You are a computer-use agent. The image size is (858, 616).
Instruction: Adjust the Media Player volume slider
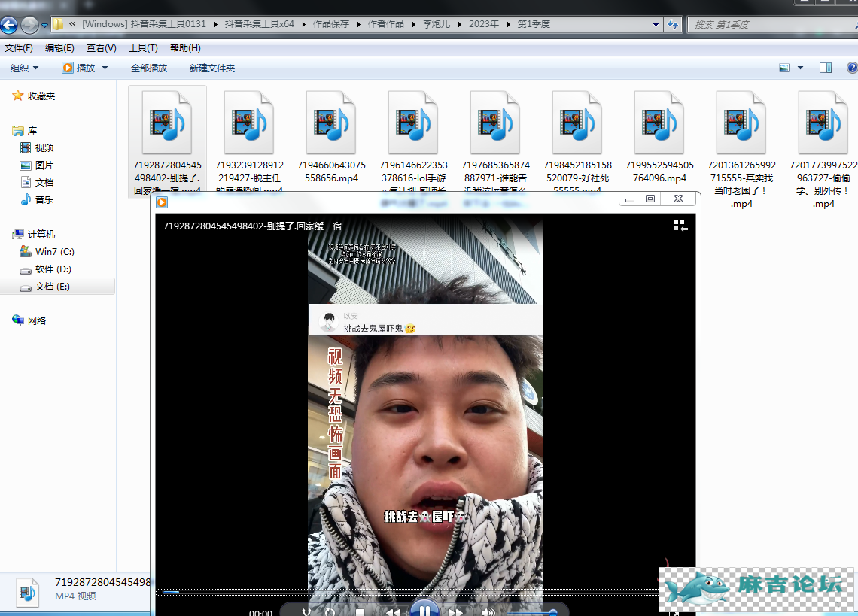pyautogui.click(x=532, y=613)
